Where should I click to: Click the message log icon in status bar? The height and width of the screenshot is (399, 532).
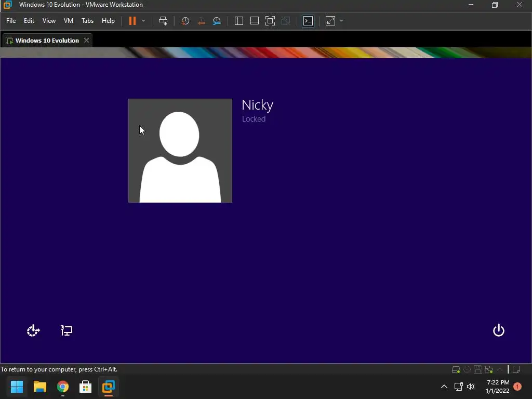tap(516, 369)
